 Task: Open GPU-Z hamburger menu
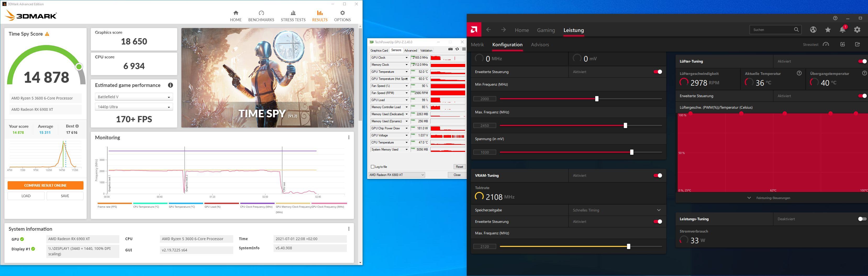pyautogui.click(x=464, y=49)
